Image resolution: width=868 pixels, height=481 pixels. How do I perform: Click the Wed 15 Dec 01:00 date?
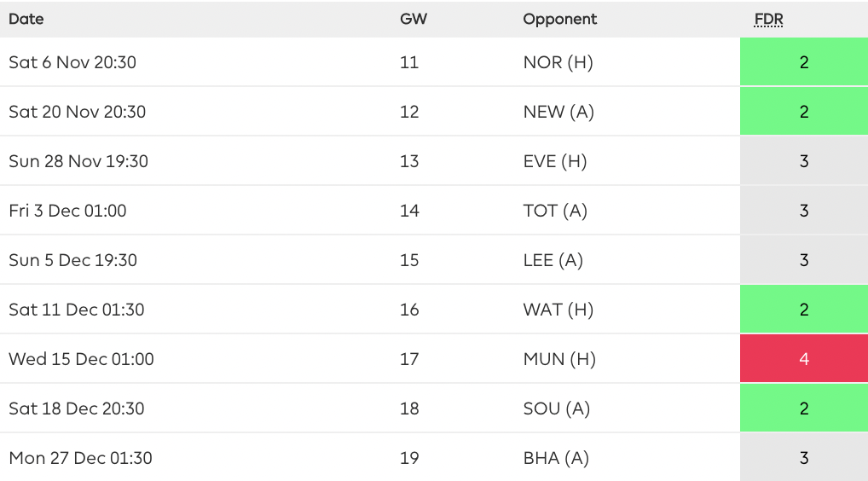(81, 359)
